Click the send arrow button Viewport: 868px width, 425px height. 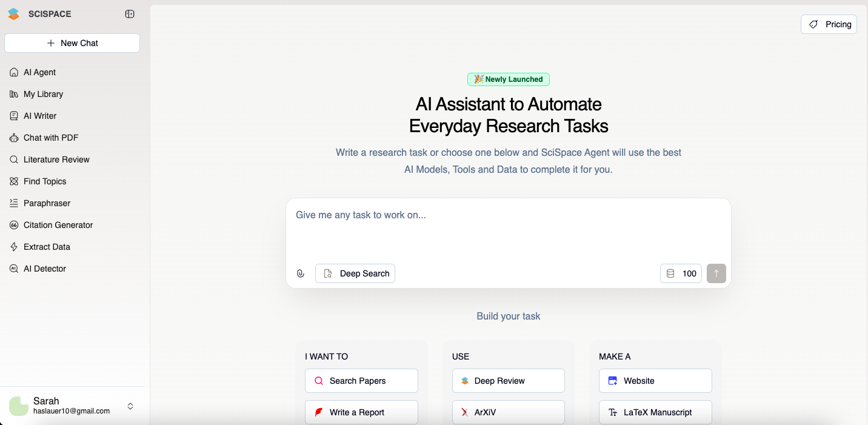click(716, 273)
